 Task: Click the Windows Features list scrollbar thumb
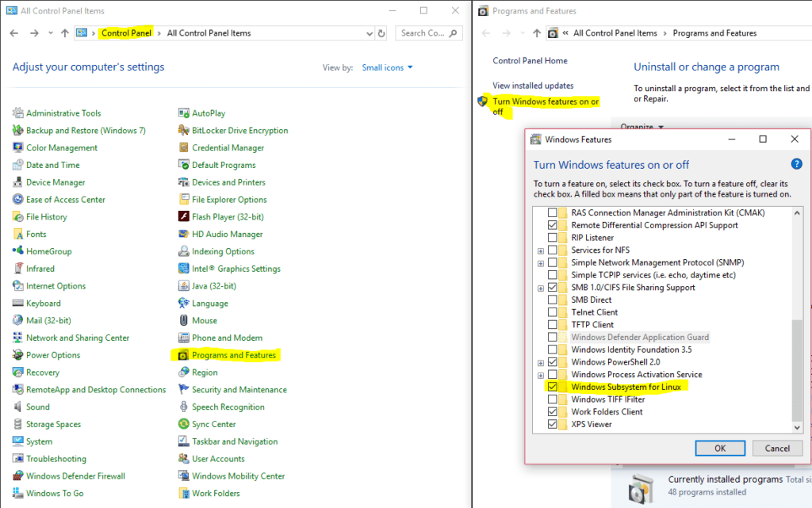click(797, 370)
